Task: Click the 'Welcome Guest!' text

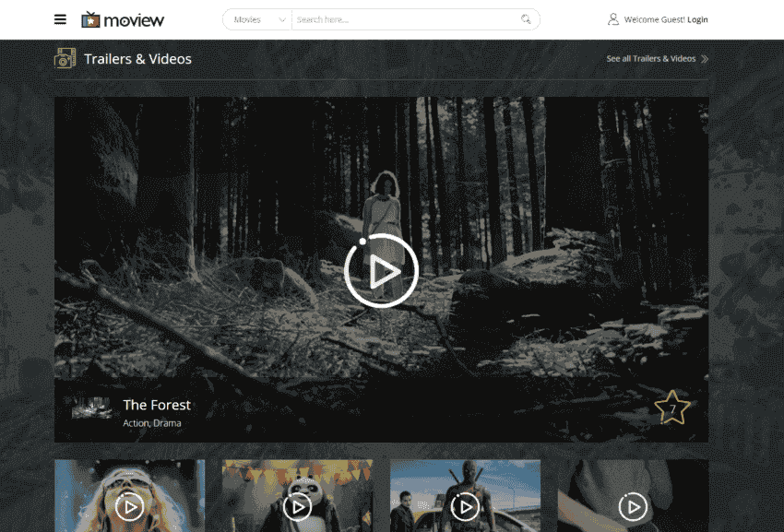Action: tap(655, 19)
